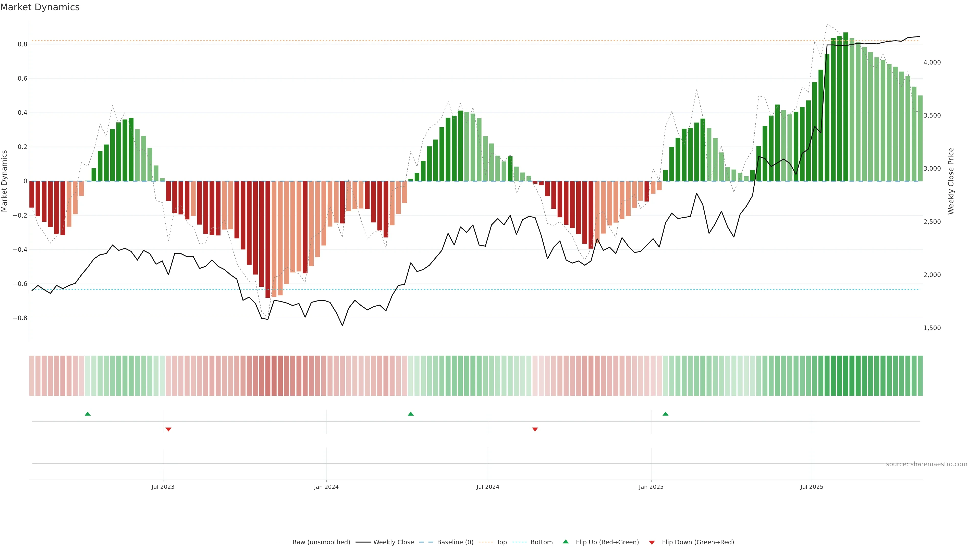Click the Weekly Close Price axis title

(951, 181)
